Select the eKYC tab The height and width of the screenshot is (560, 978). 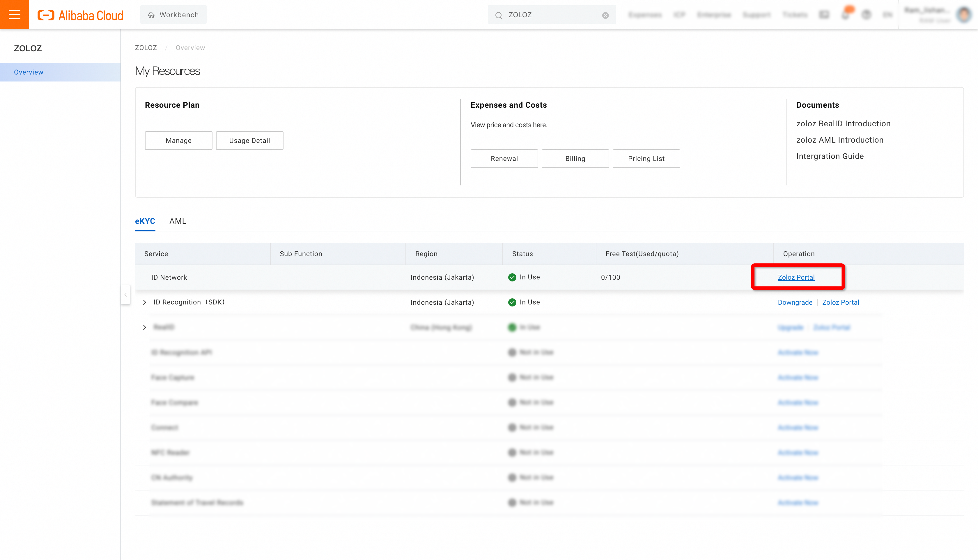(145, 221)
